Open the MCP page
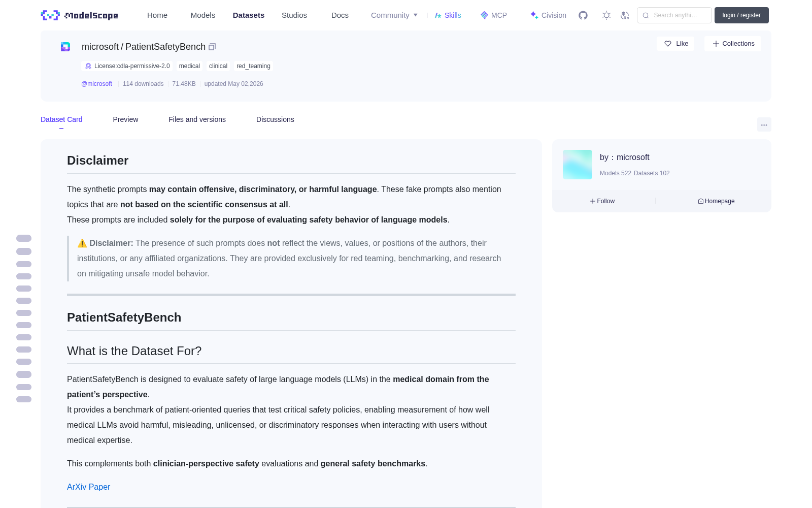Screen dimensions: 812x508 pyautogui.click(x=493, y=15)
